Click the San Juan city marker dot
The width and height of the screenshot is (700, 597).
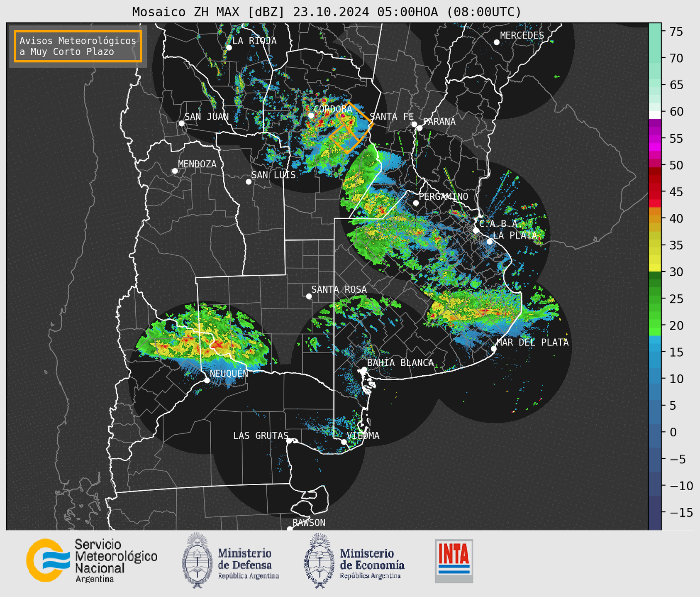[181, 123]
